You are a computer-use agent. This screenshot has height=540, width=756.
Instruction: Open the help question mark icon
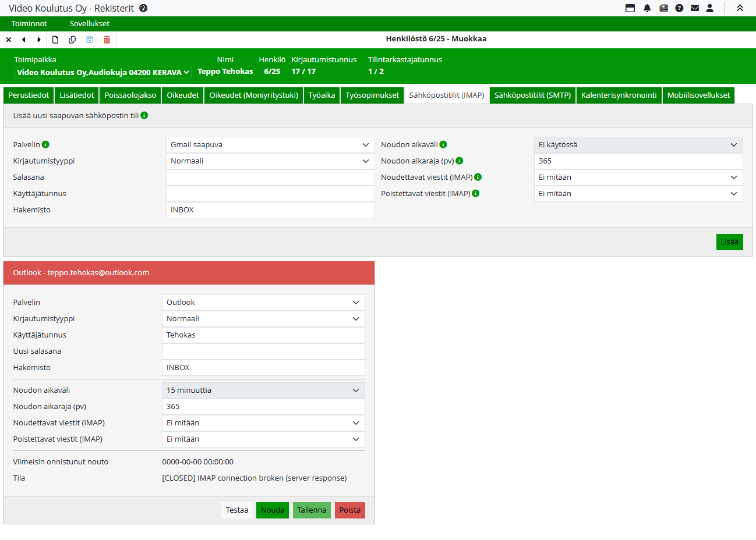point(679,8)
